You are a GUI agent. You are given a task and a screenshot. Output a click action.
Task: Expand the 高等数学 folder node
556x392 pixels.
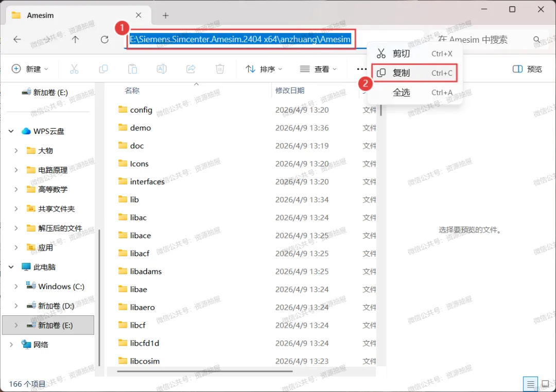[16, 189]
